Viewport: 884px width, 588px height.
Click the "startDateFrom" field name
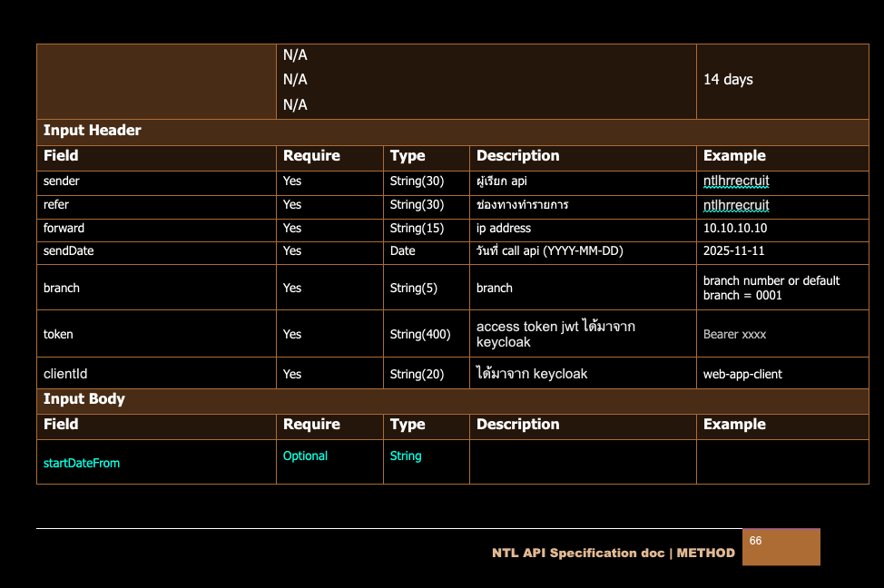pyautogui.click(x=82, y=464)
